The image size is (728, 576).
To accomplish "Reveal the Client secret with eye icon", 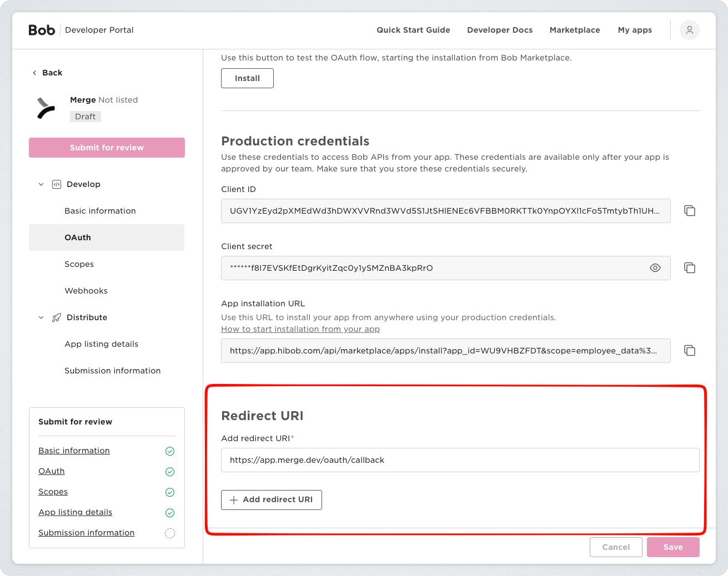I will [655, 268].
